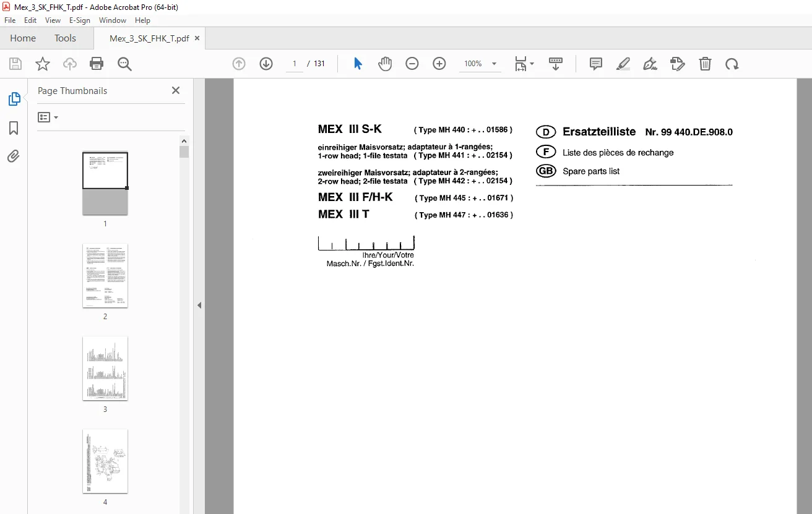Zoom in with plus button
Image resolution: width=812 pixels, height=514 pixels.
(x=439, y=64)
